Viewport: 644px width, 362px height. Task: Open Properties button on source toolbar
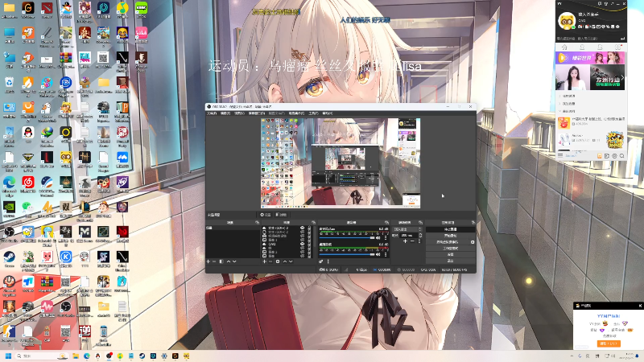coord(266,215)
